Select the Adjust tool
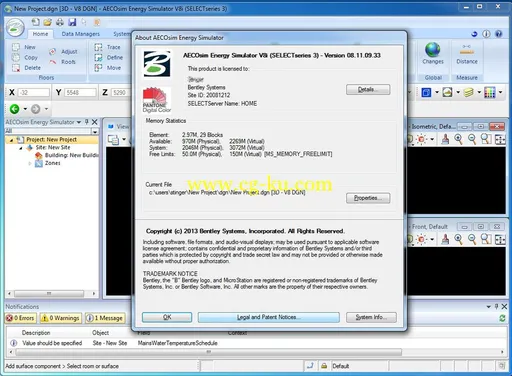512x376 pixels. click(63, 52)
